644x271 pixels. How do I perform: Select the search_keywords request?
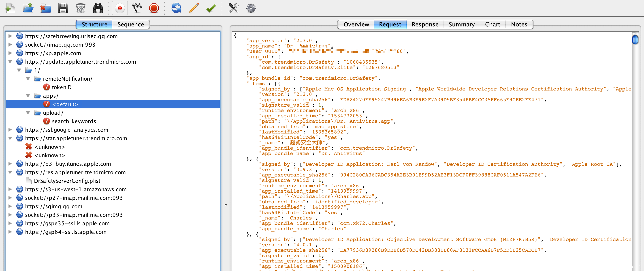tap(74, 121)
